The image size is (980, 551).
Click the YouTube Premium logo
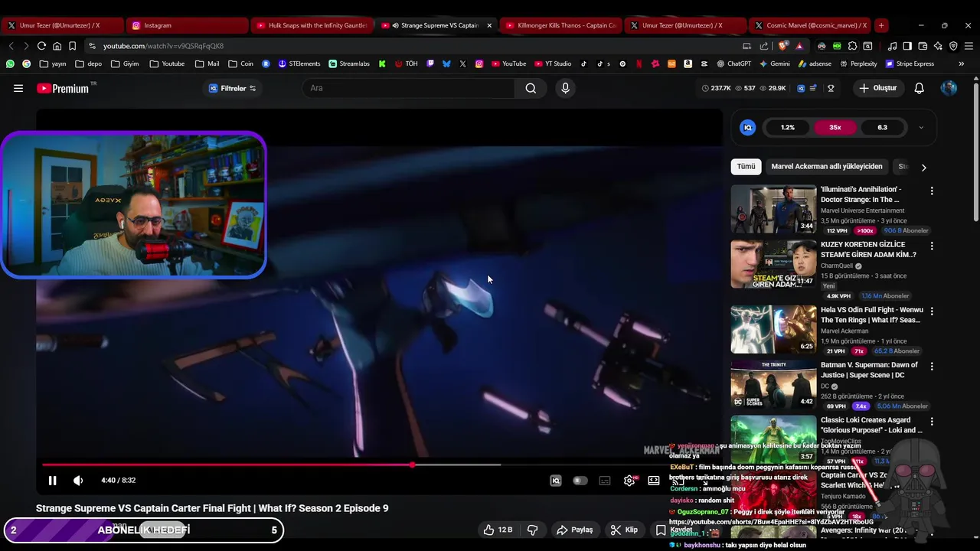point(63,88)
